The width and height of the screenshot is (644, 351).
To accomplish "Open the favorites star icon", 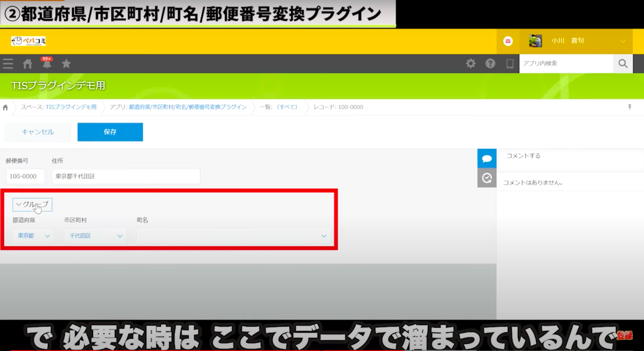I will click(66, 64).
